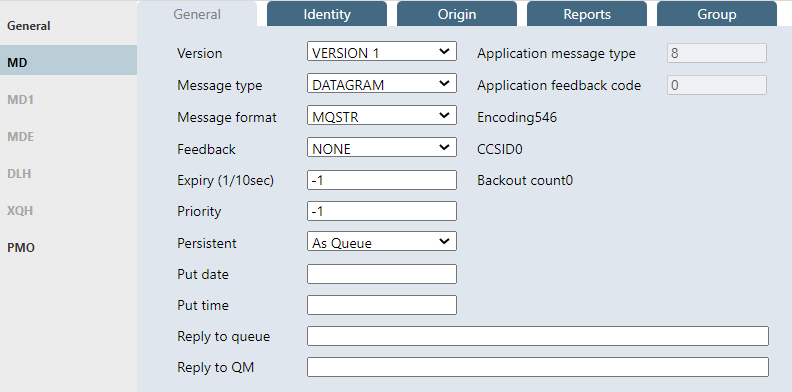Screen dimensions: 792x392
Task: Open the Persistent dropdown
Action: point(382,241)
